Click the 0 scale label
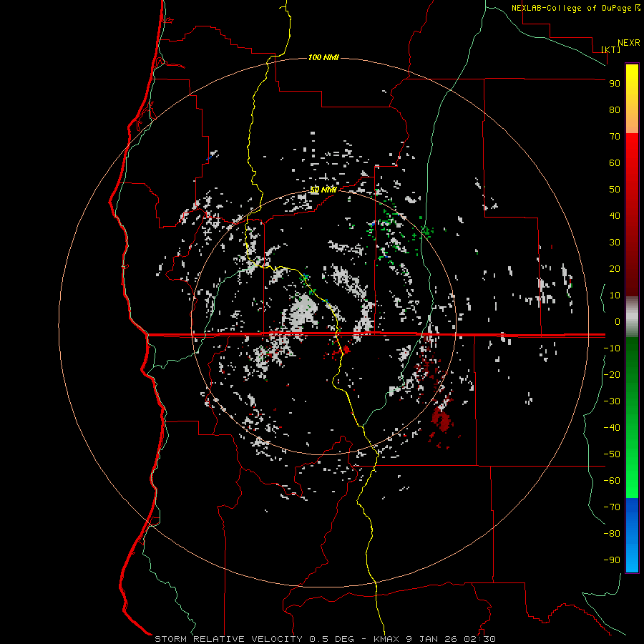 click(x=618, y=321)
